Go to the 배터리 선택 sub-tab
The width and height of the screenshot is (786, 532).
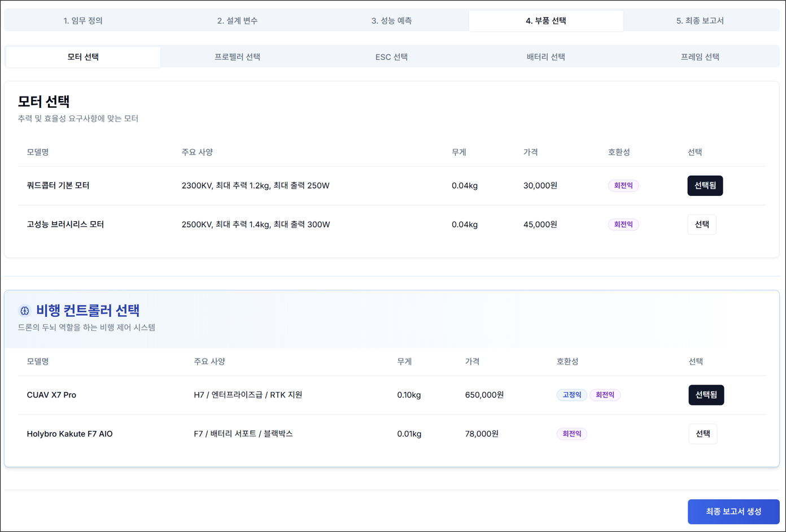(545, 57)
